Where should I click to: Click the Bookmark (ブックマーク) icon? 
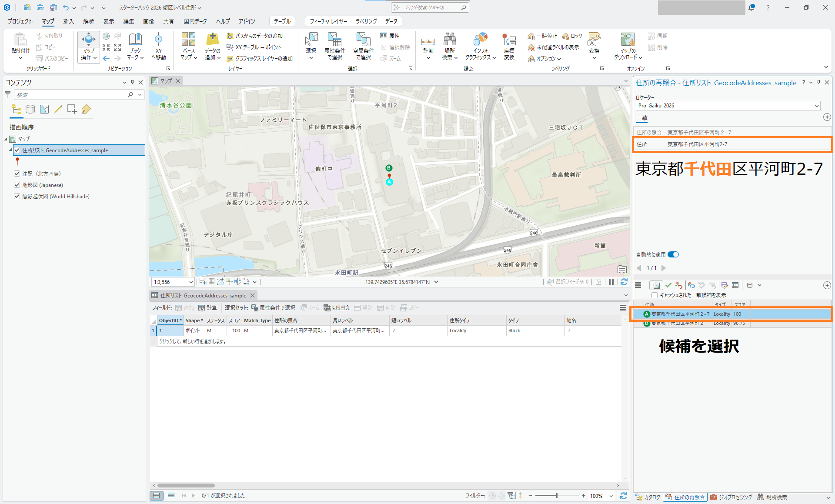pos(135,40)
